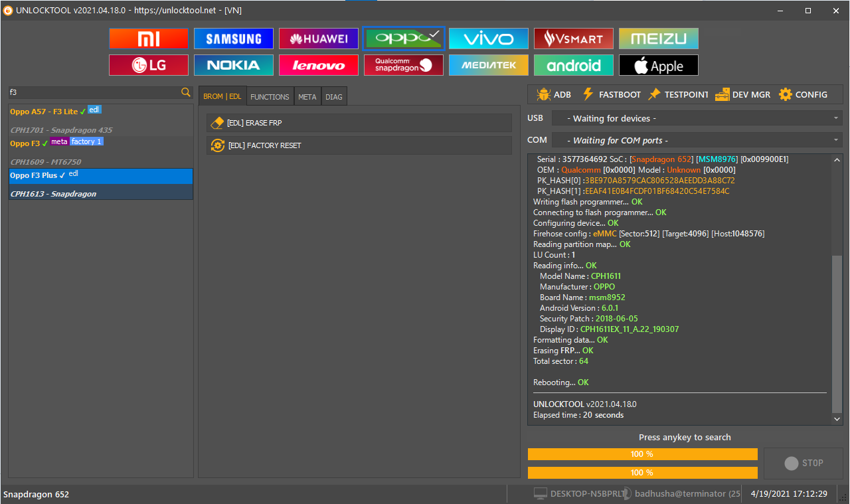The height and width of the screenshot is (504, 850).
Task: Select the Apple brand tile
Action: (x=659, y=65)
